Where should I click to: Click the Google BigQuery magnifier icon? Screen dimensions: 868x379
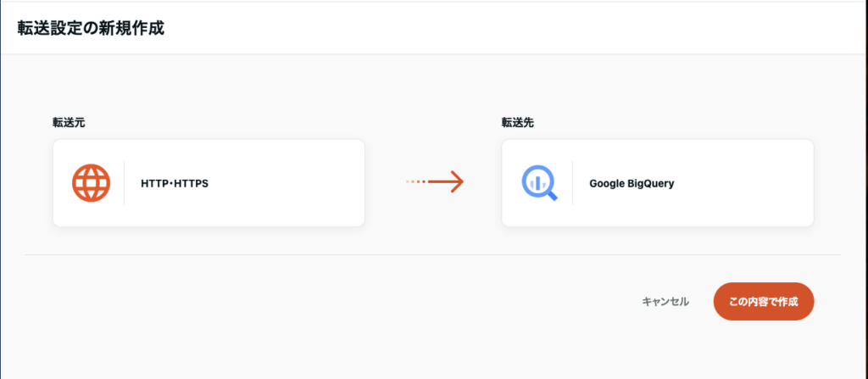[x=539, y=182]
